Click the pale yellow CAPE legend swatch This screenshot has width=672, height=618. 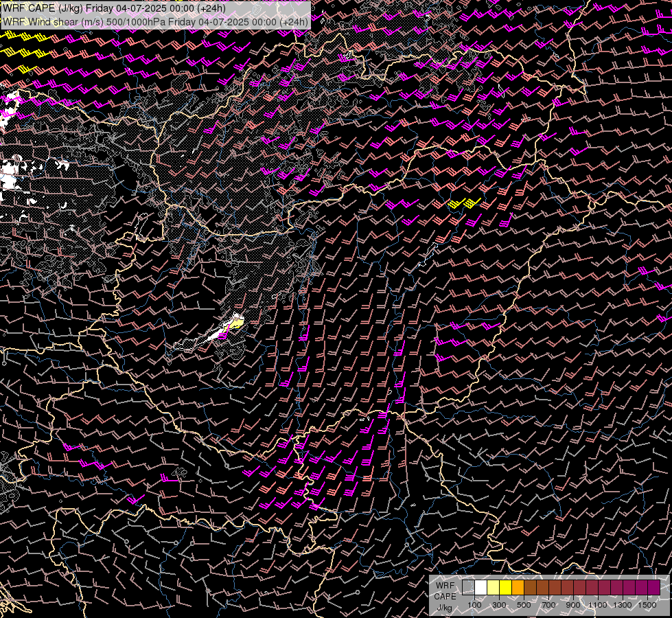click(x=494, y=587)
